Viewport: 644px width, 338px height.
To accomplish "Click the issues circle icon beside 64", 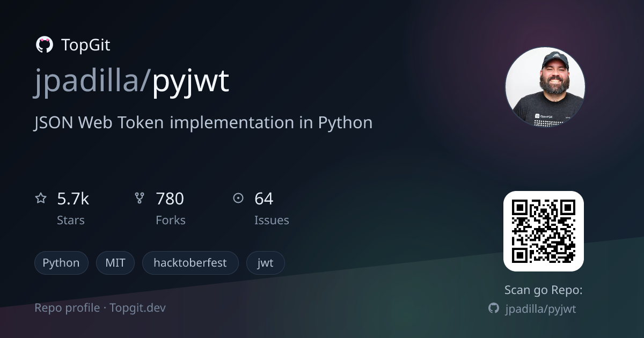I will (238, 199).
